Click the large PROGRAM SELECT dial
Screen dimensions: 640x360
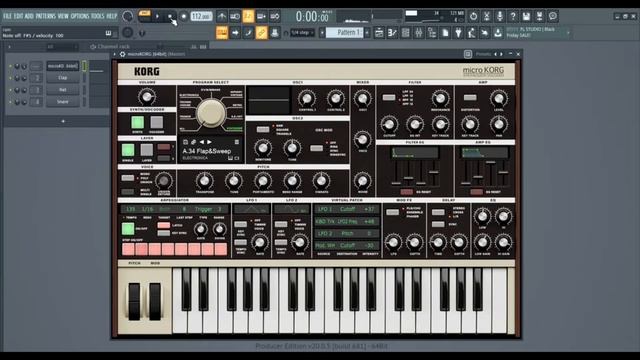coord(211,113)
